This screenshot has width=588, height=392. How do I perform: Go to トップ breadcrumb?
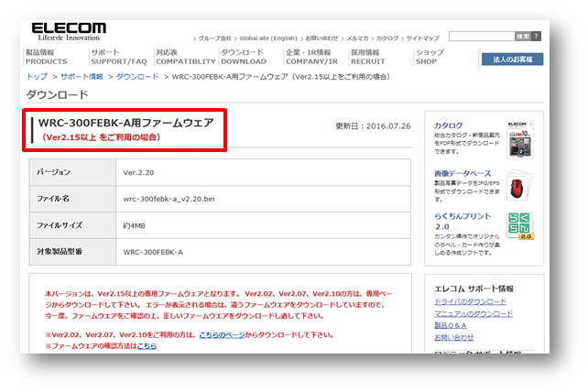(x=37, y=77)
